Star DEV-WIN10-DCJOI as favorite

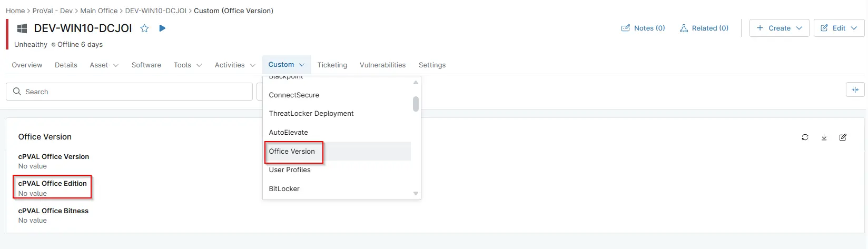pos(144,28)
